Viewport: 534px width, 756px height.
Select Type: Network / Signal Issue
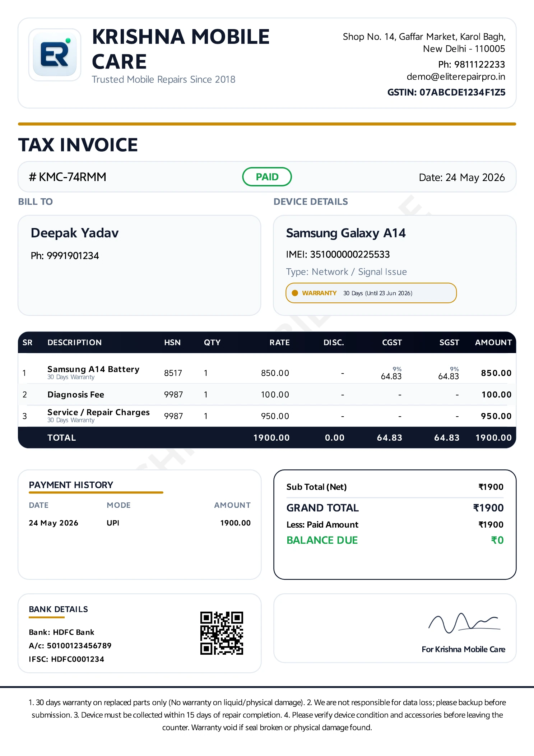[x=347, y=272]
